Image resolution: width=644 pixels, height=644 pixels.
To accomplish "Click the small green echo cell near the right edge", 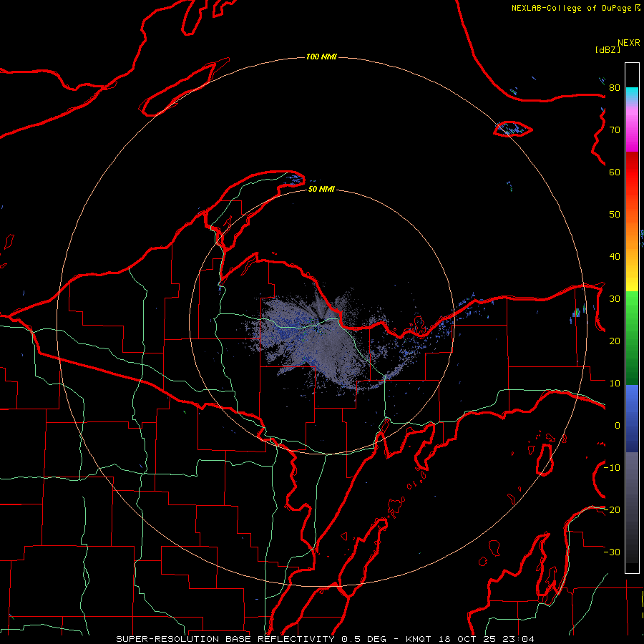I will [x=577, y=313].
